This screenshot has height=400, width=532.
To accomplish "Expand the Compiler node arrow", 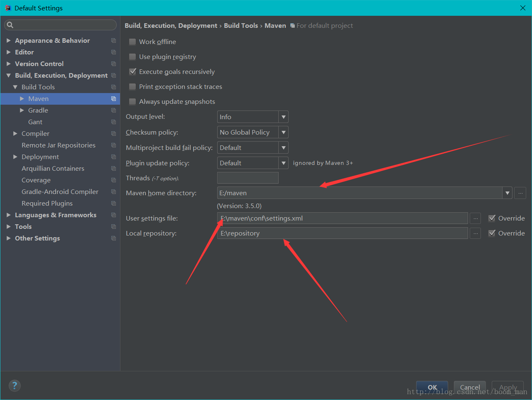I will [x=15, y=134].
